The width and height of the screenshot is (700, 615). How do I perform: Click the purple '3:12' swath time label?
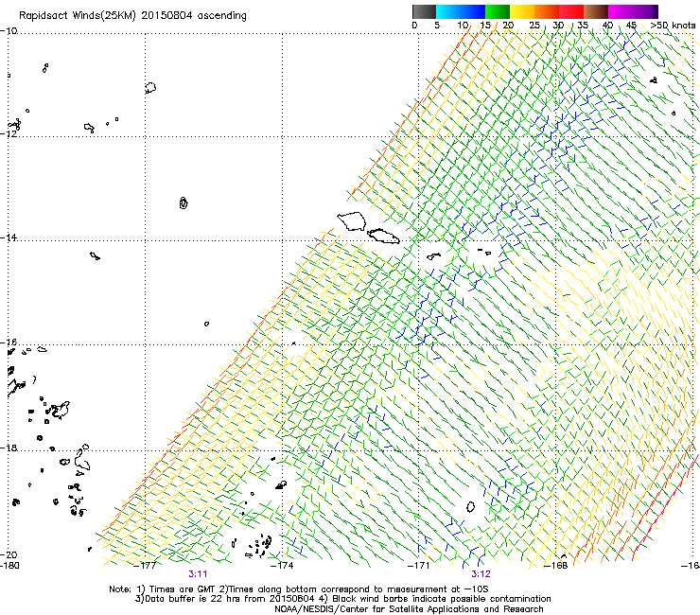coord(481,574)
